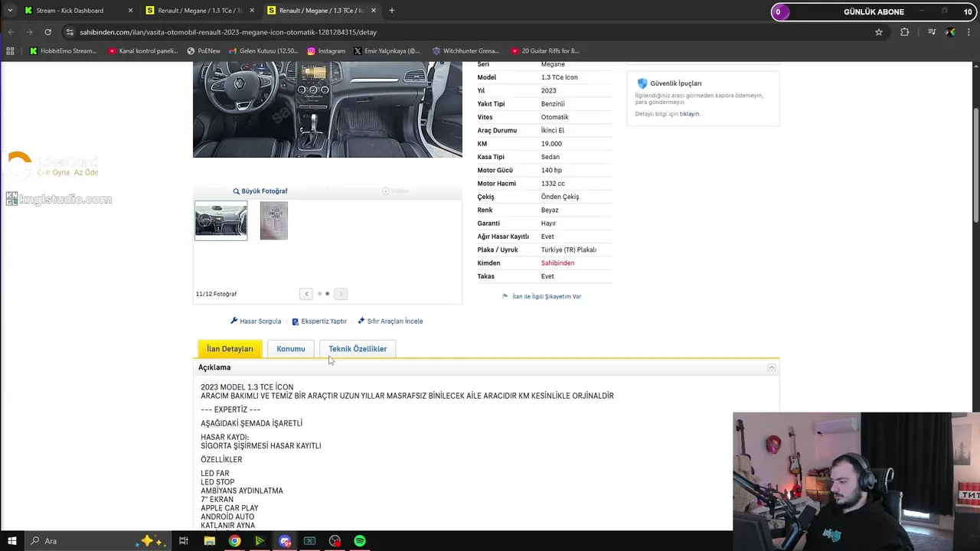The height and width of the screenshot is (551, 980).
Task: Open tab search dropdown arrow
Action: click(x=10, y=11)
